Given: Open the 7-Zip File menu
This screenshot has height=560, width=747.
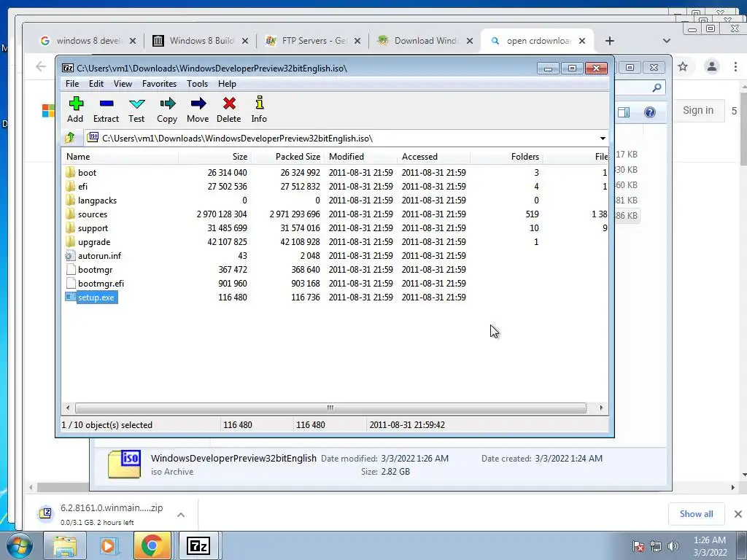Looking at the screenshot, I should point(72,84).
